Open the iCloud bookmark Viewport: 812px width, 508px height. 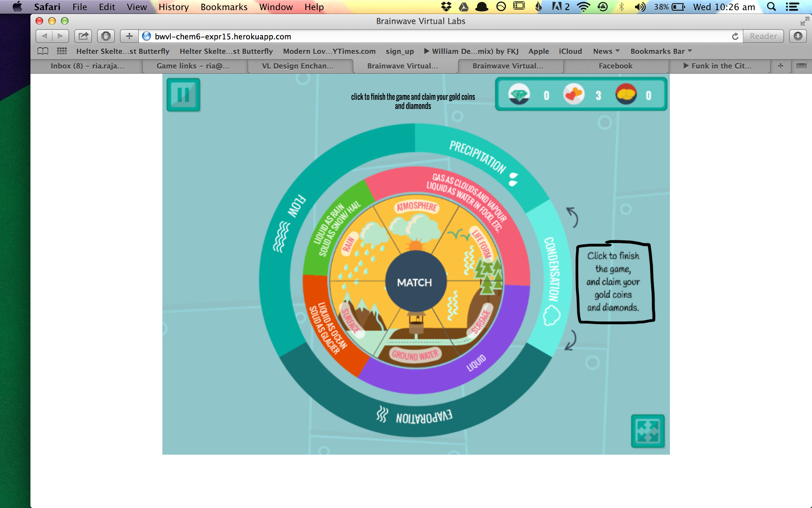click(x=570, y=51)
